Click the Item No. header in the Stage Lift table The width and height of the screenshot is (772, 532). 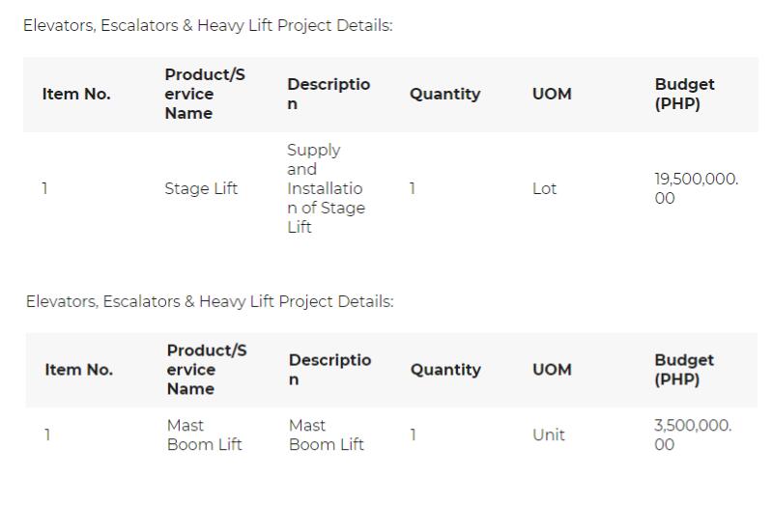pos(76,95)
